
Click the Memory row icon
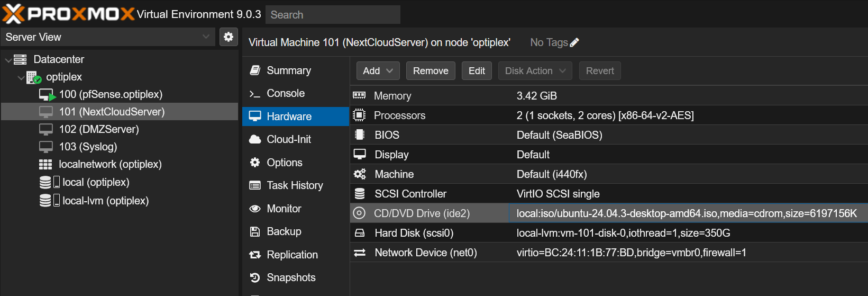click(x=359, y=95)
